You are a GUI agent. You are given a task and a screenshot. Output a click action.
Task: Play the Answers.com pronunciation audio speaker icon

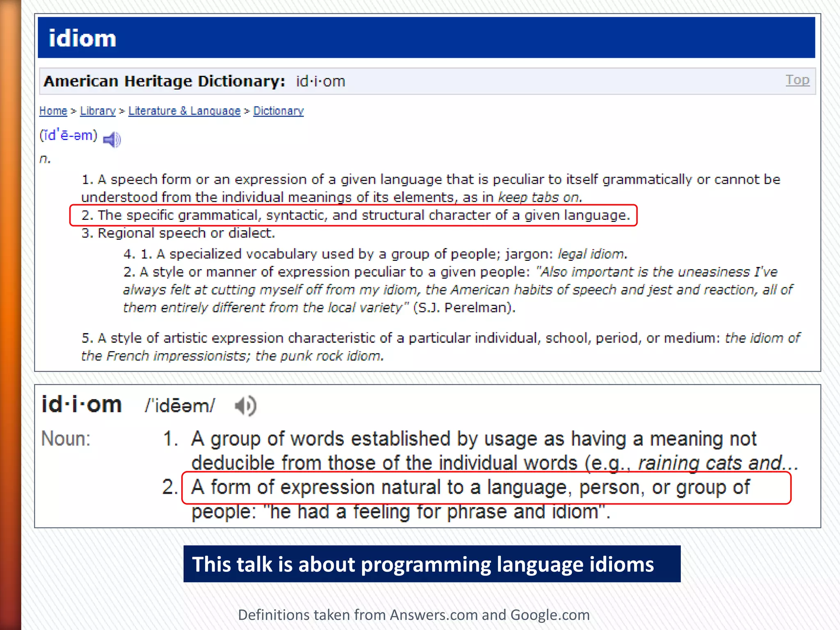(x=112, y=139)
